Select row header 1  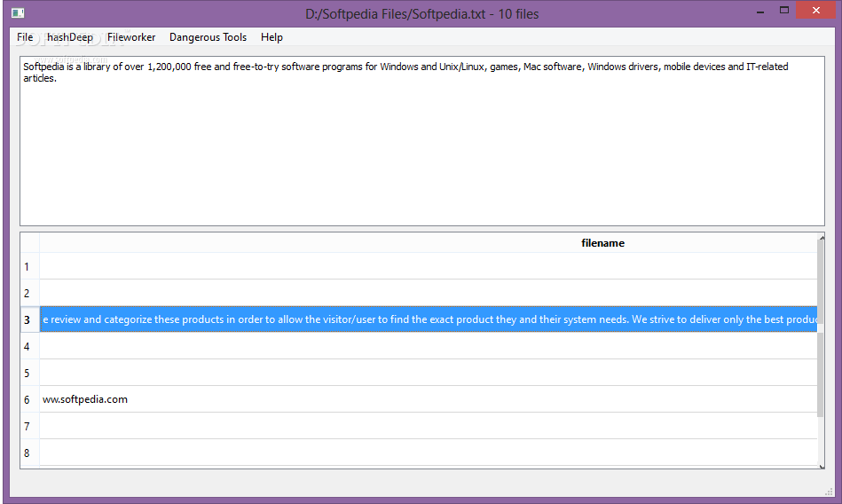pos(30,266)
